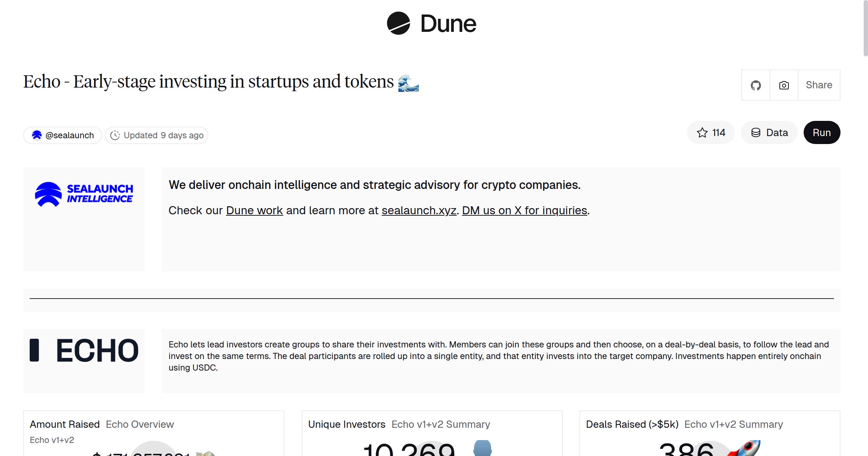The height and width of the screenshot is (456, 868).
Task: Visit the sealaunch.xyz link
Action: point(419,210)
